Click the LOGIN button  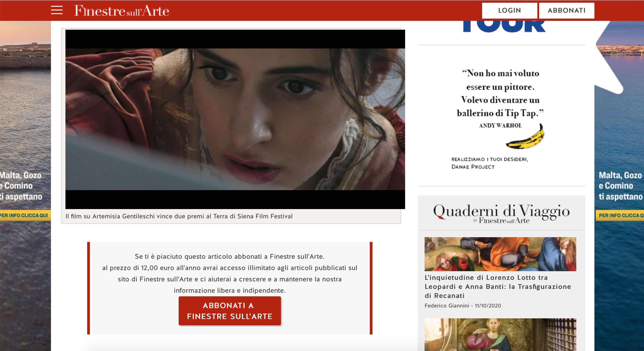[x=509, y=11]
